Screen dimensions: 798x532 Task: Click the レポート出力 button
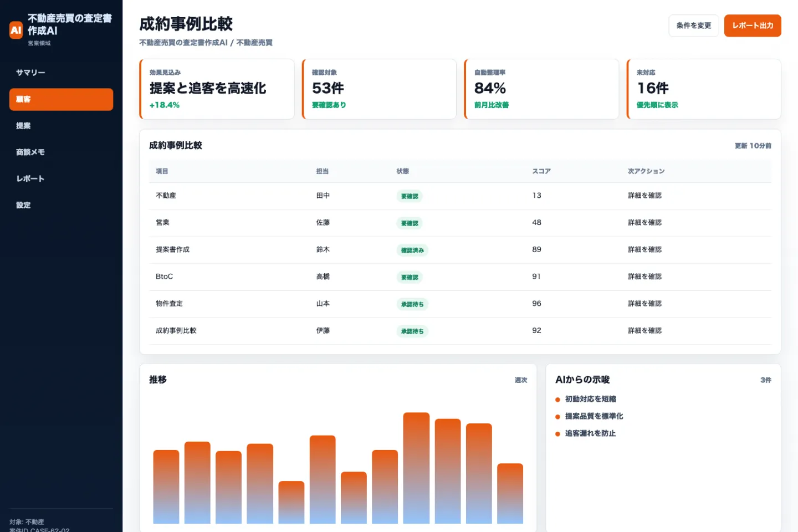click(752, 25)
